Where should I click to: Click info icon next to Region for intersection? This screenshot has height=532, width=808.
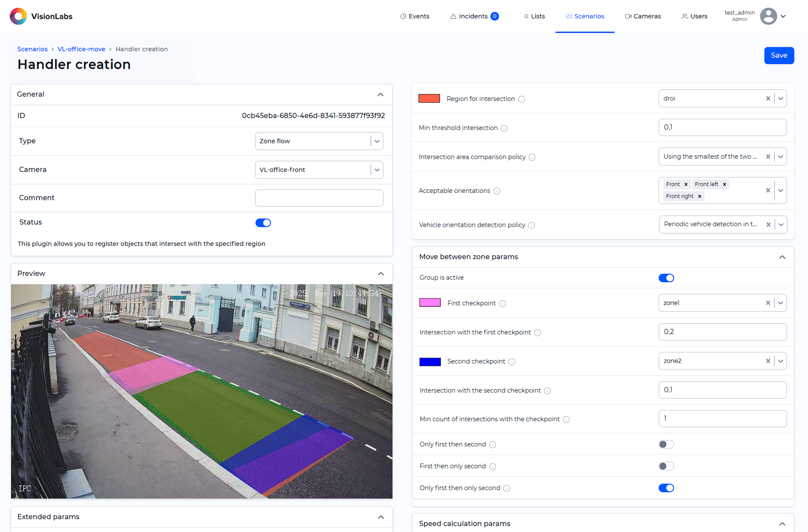pos(522,99)
